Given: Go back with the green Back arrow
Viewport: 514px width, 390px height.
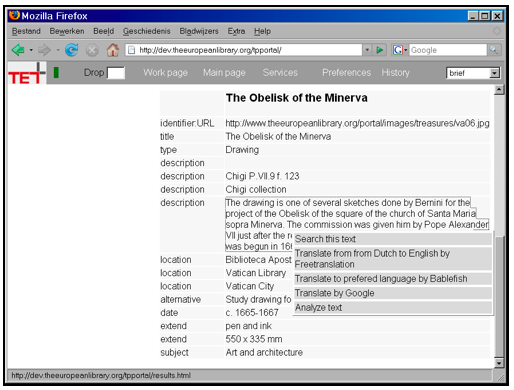Looking at the screenshot, I should pos(18,50).
